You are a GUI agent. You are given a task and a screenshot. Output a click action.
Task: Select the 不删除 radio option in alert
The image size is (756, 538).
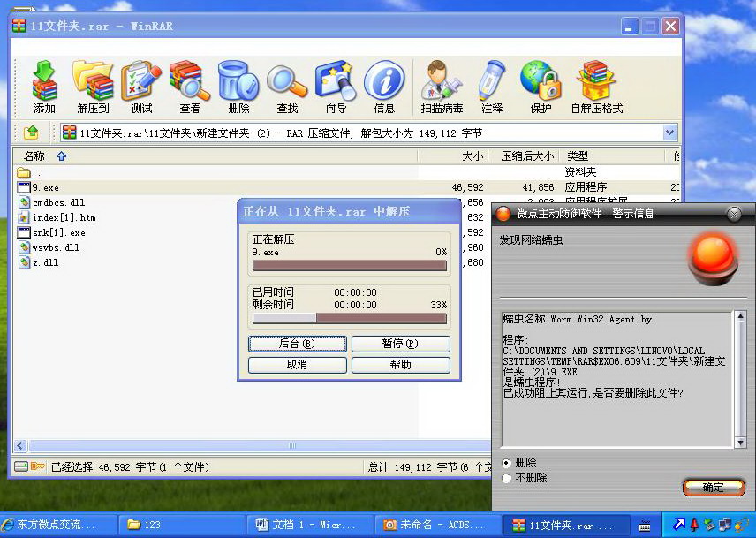tap(506, 478)
